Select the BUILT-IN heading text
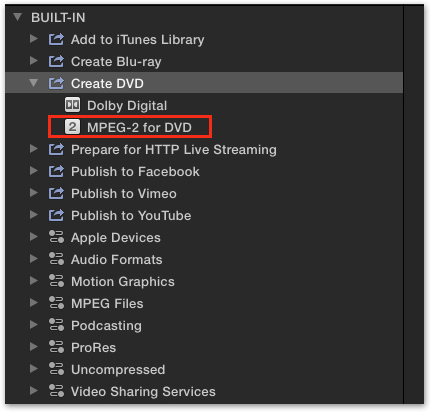The width and height of the screenshot is (431, 412). click(58, 17)
